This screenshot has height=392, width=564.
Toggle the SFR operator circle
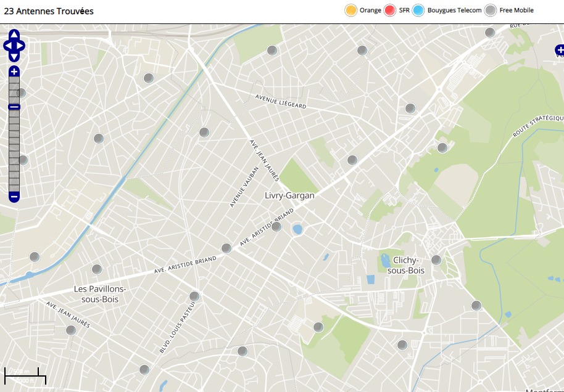389,10
